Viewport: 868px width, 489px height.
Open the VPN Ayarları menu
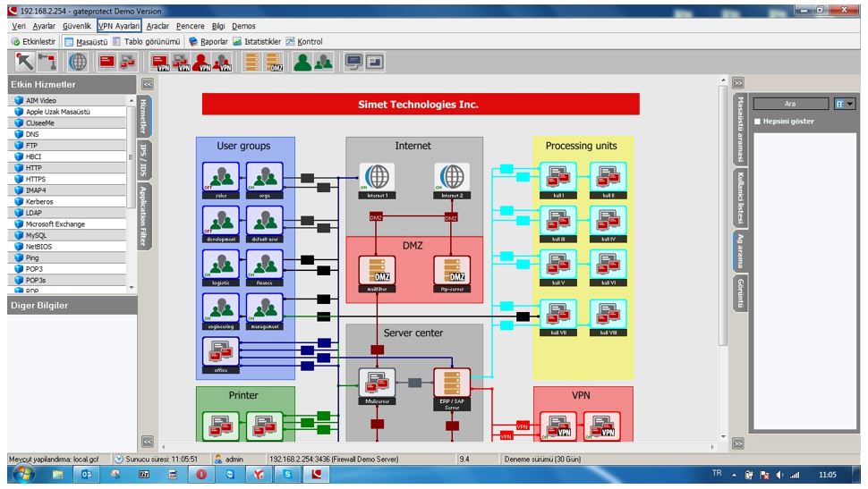pos(119,26)
